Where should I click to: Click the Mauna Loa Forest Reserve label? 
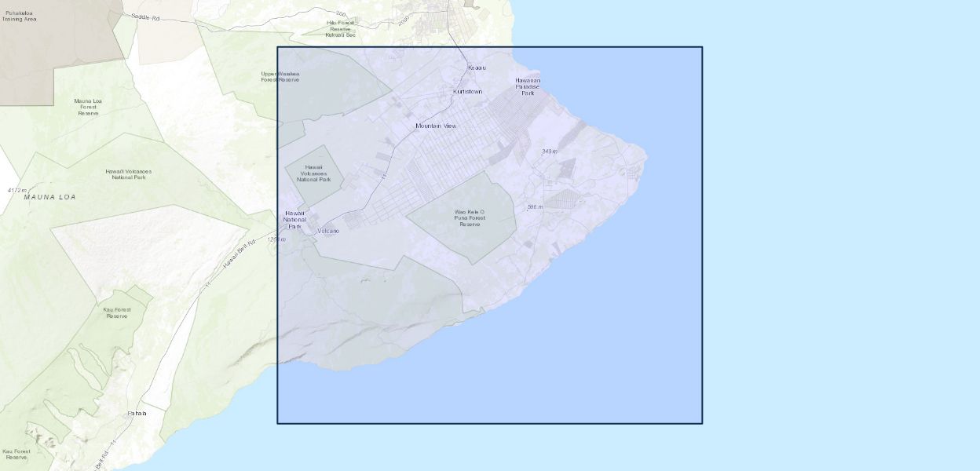click(88, 107)
